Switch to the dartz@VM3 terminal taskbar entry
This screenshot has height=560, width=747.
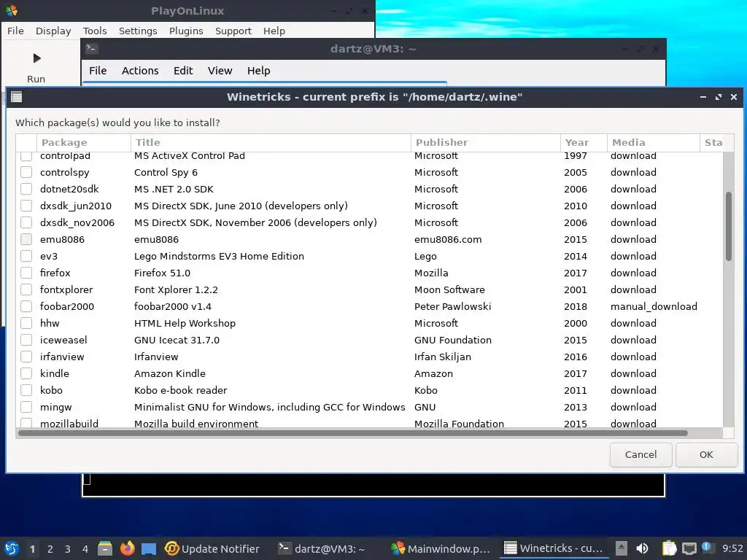coord(321,548)
